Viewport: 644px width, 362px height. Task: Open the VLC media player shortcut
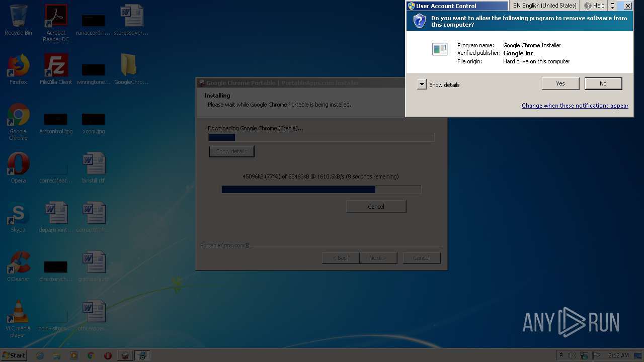pyautogui.click(x=18, y=319)
